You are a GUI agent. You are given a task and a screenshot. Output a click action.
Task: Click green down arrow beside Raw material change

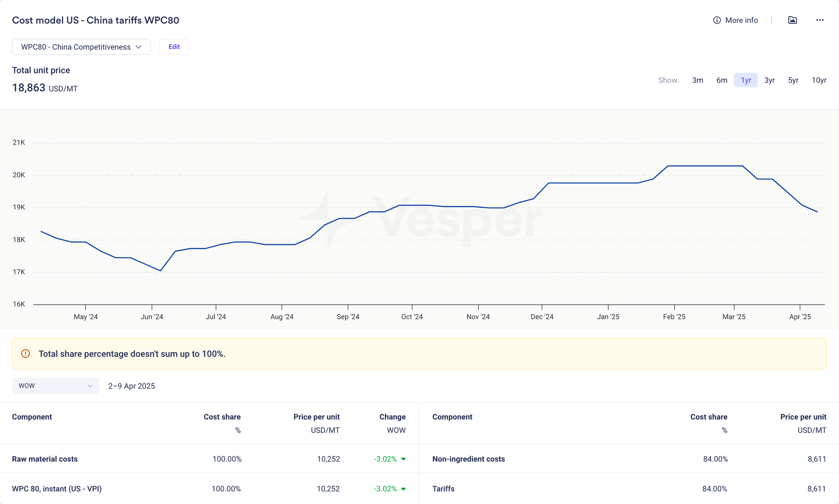click(403, 459)
